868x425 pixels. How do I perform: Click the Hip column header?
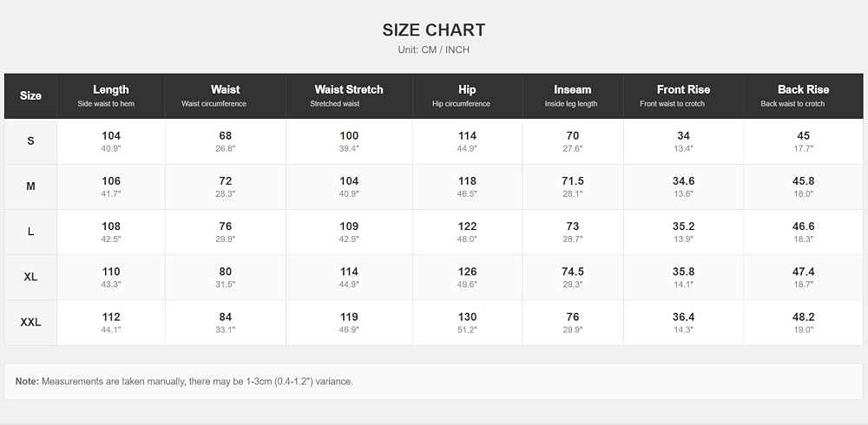point(467,95)
